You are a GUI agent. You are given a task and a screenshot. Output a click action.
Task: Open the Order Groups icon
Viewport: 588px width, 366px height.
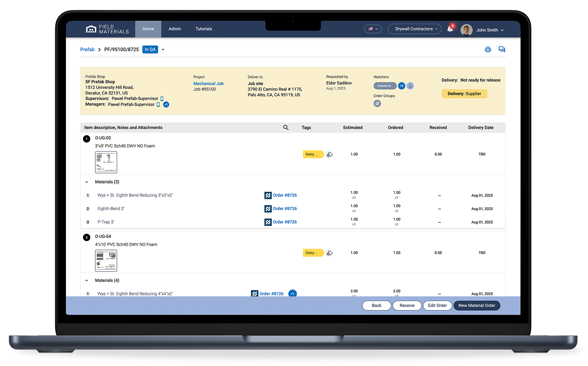click(x=377, y=104)
